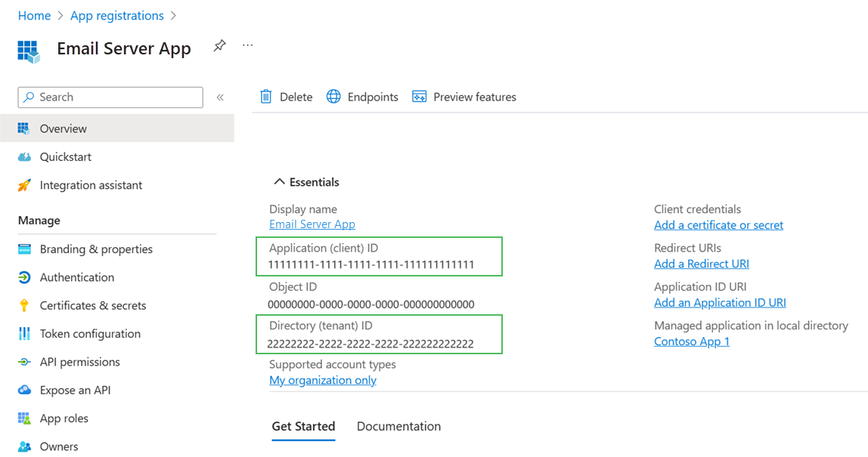Open the Token configuration page

pyautogui.click(x=90, y=333)
